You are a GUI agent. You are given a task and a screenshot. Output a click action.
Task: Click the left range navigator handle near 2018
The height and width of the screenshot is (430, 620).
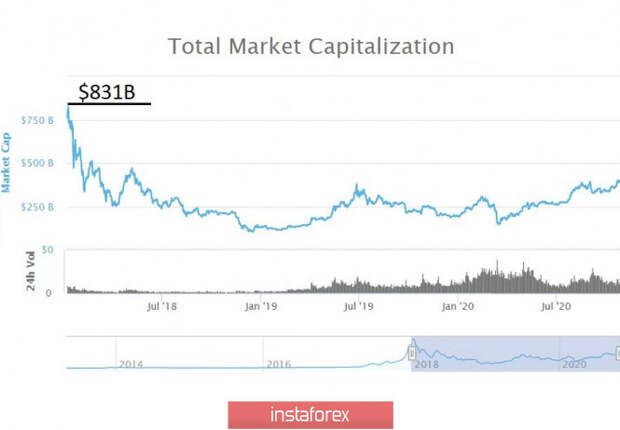[x=412, y=353]
